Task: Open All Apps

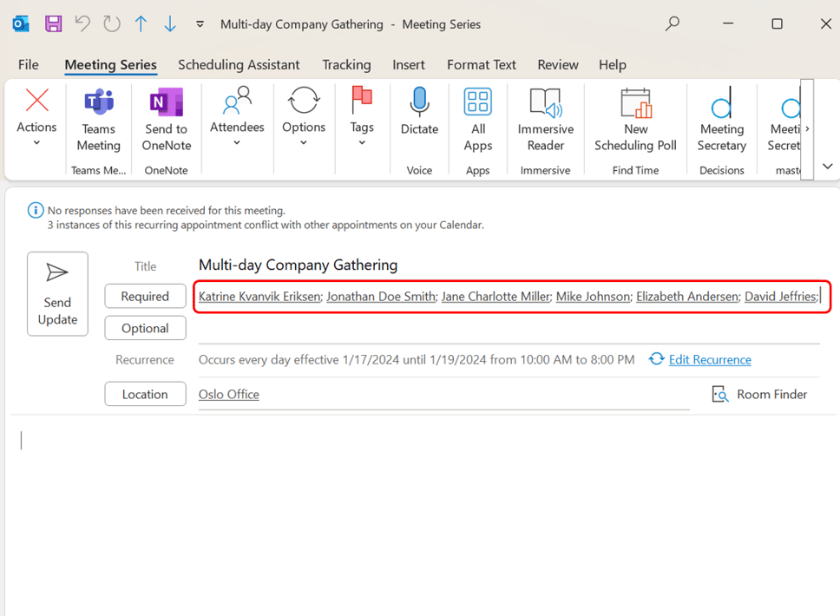Action: (x=477, y=119)
